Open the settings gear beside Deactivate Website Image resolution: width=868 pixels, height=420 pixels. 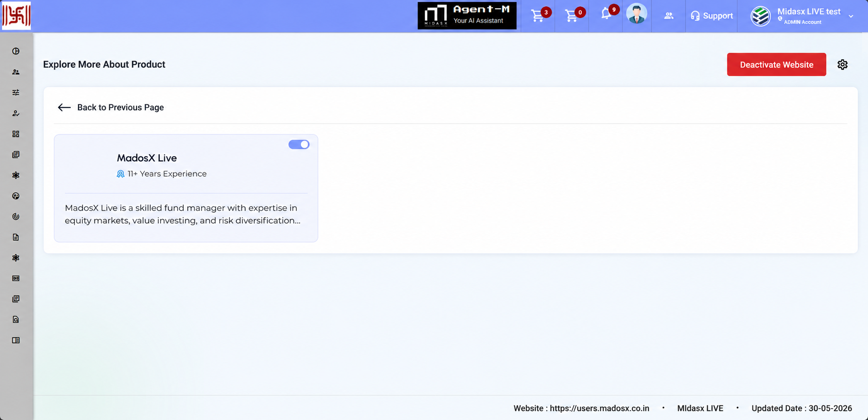(842, 65)
